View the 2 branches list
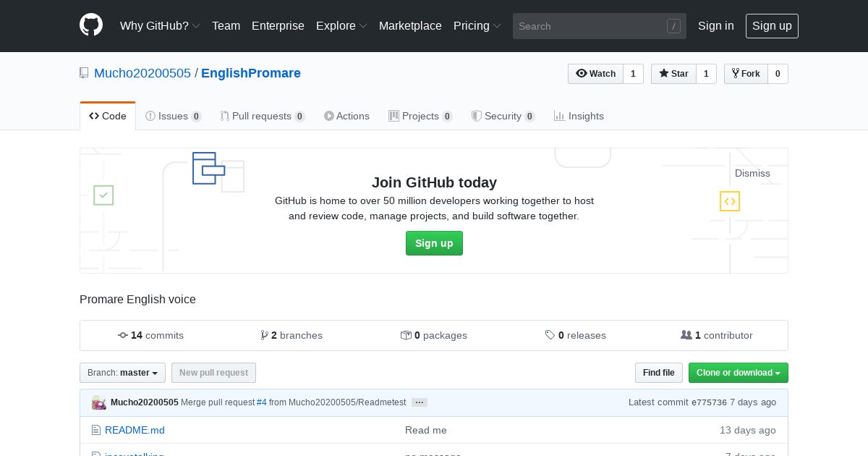The width and height of the screenshot is (868, 456). pyautogui.click(x=292, y=335)
